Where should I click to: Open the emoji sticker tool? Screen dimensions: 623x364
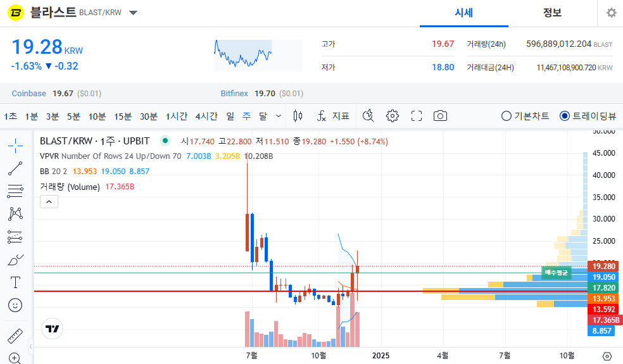coord(15,305)
